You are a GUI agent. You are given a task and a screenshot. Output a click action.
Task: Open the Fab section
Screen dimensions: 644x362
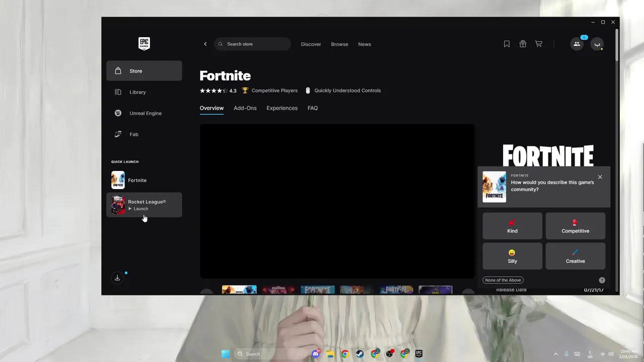[144, 134]
